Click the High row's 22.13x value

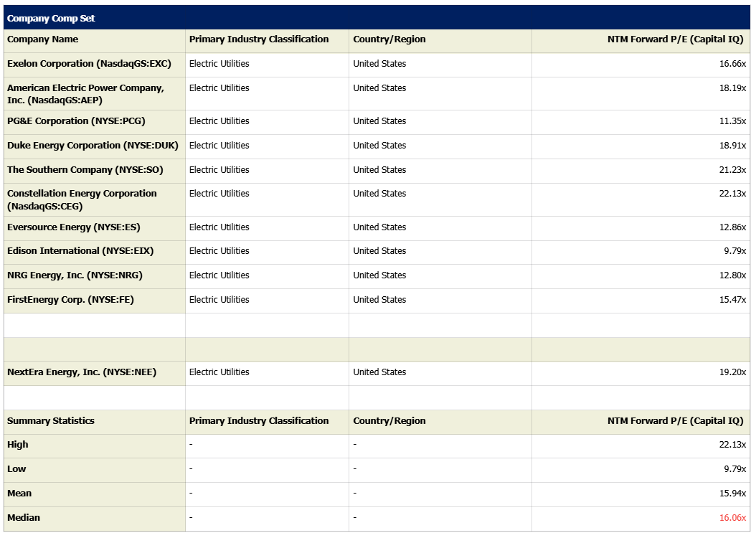click(x=732, y=445)
